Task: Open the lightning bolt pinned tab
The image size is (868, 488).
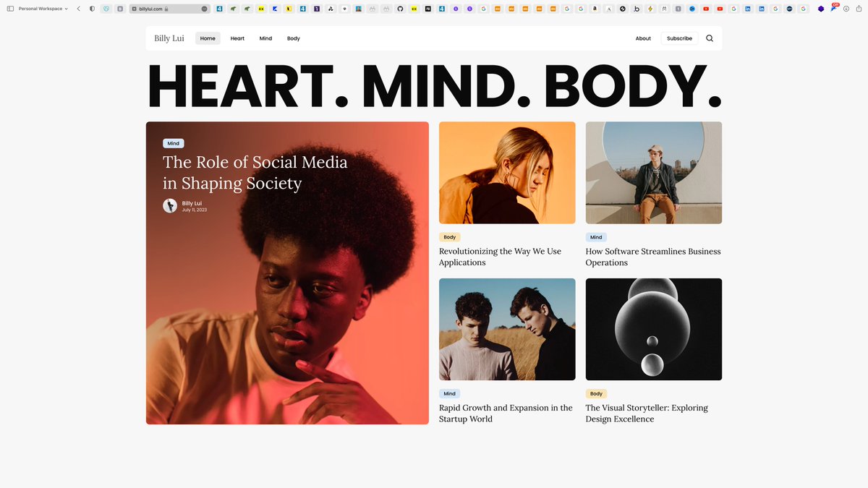Action: tap(650, 9)
